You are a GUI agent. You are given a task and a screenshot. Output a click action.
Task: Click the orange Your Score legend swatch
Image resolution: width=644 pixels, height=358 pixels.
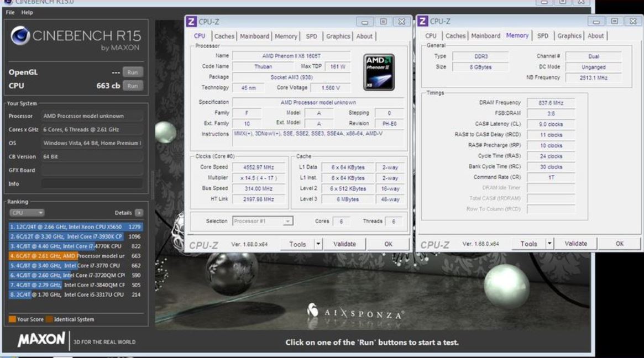12,319
